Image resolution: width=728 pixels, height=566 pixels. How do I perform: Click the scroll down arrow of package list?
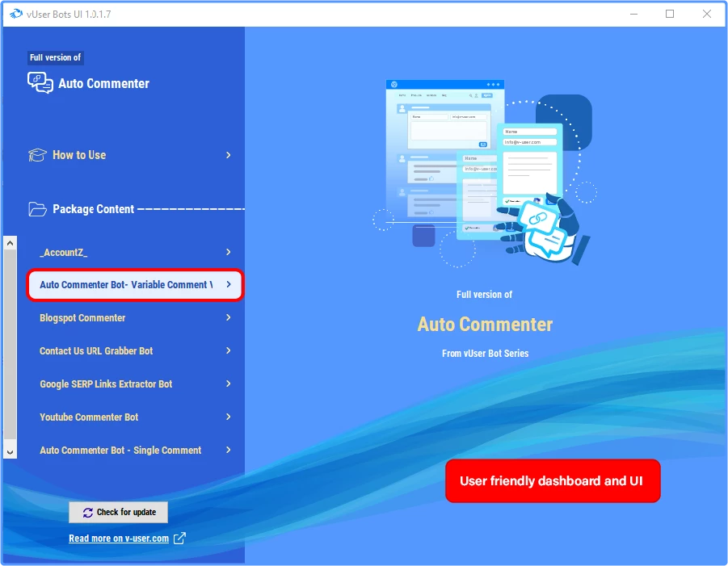point(11,452)
